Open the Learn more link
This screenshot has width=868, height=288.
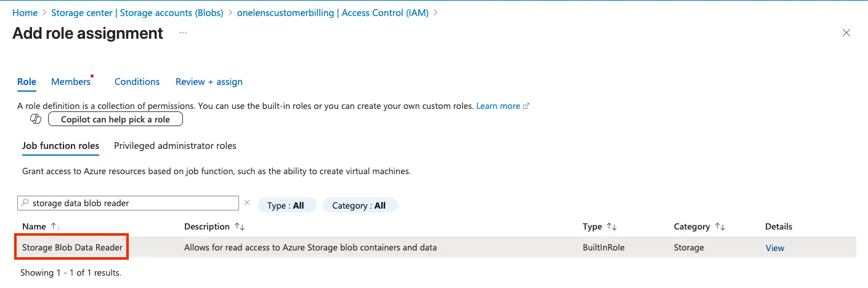(498, 106)
